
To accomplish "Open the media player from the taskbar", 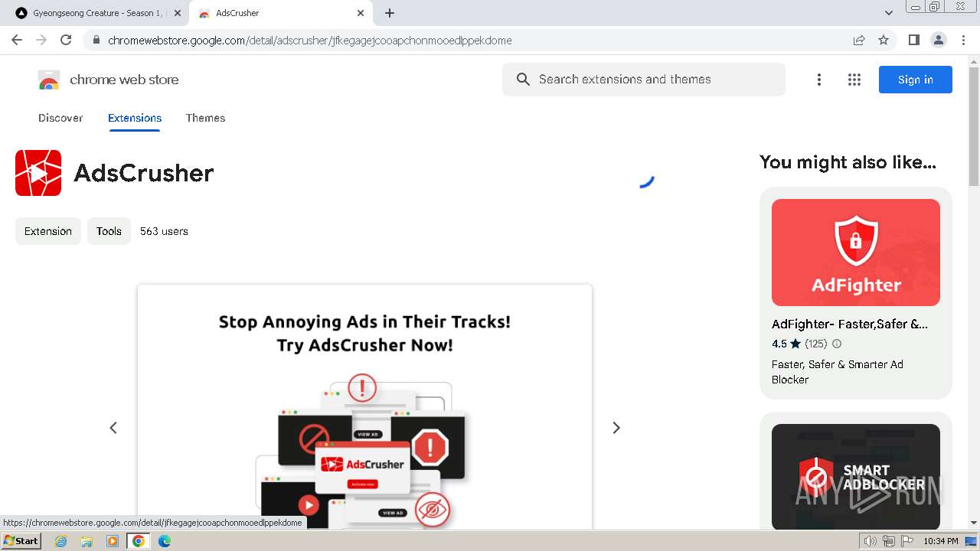I will point(113,541).
